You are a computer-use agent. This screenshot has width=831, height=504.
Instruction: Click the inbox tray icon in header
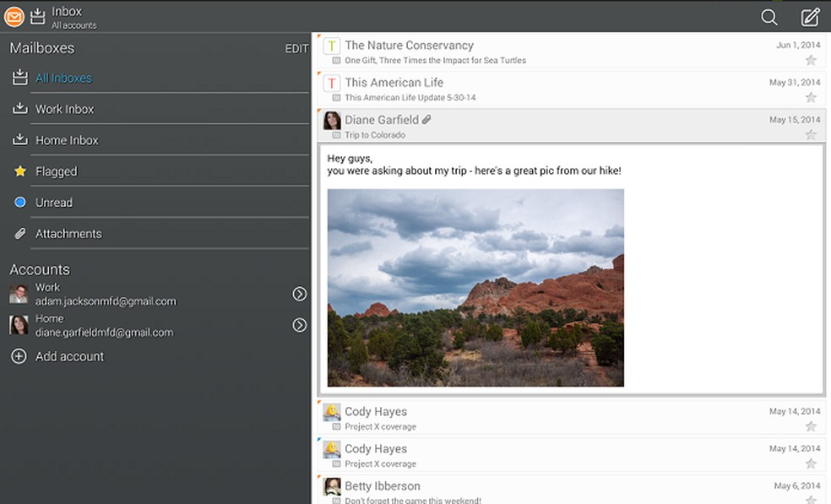click(38, 16)
